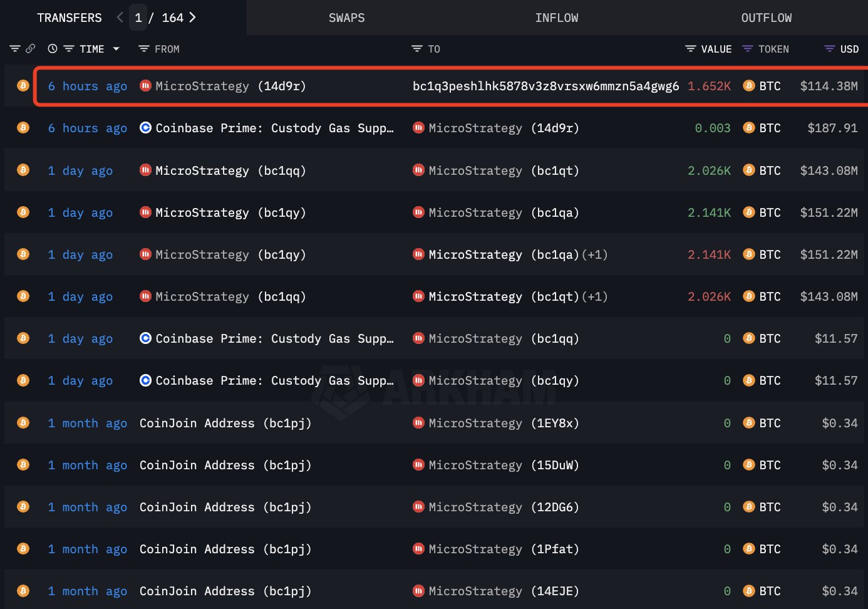The width and height of the screenshot is (868, 609).
Task: Click the (+1) badge next to MicroStrategy (bc1qa)
Action: point(594,255)
